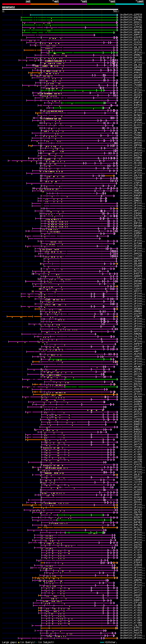Click hit label UniRef100_B7Q0P2
This screenshot has height=644, width=146.
pos(131,562)
